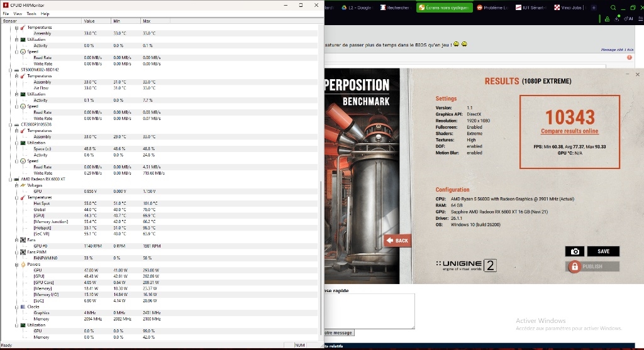
Task: Collapse the Powers group expander
Action: coord(16,265)
